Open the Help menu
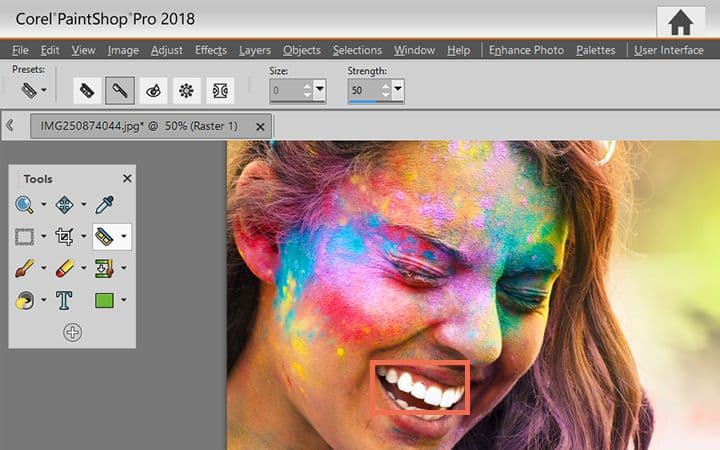Viewport: 720px width, 450px height. coord(459,50)
